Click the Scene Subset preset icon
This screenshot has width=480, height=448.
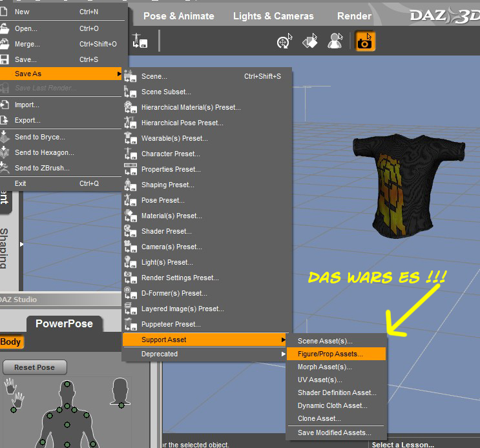click(130, 92)
